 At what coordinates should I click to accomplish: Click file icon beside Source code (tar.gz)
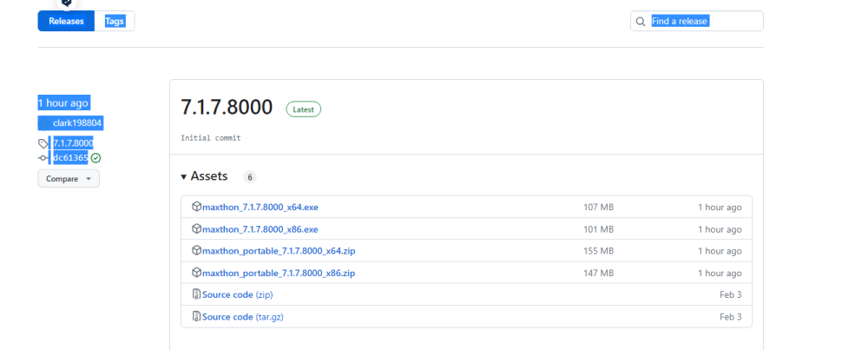(x=196, y=317)
